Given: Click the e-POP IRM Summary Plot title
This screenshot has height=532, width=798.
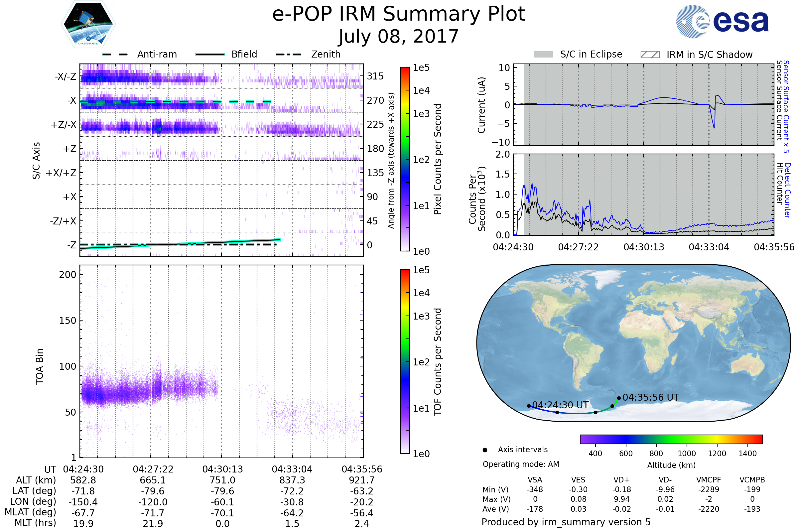Looking at the screenshot, I should click(399, 14).
